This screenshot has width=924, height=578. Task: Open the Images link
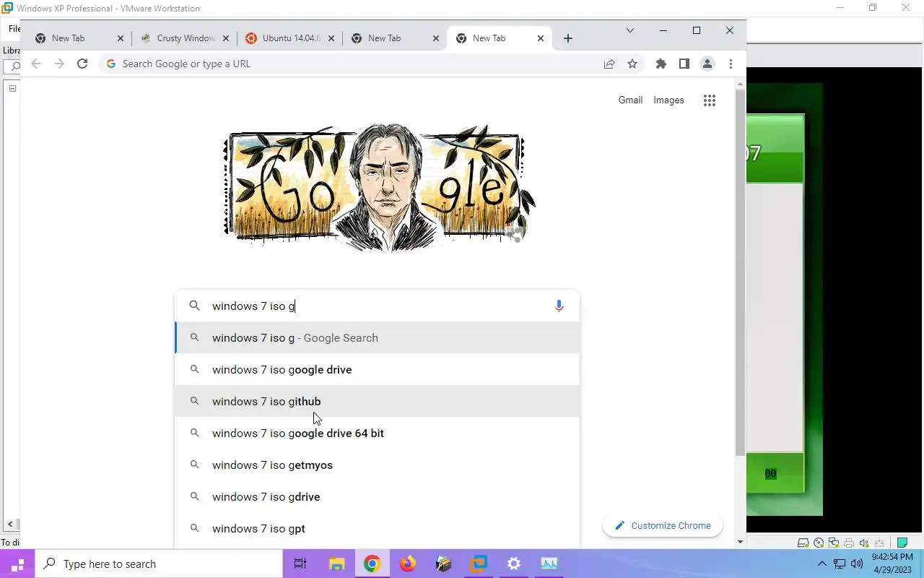(x=668, y=100)
